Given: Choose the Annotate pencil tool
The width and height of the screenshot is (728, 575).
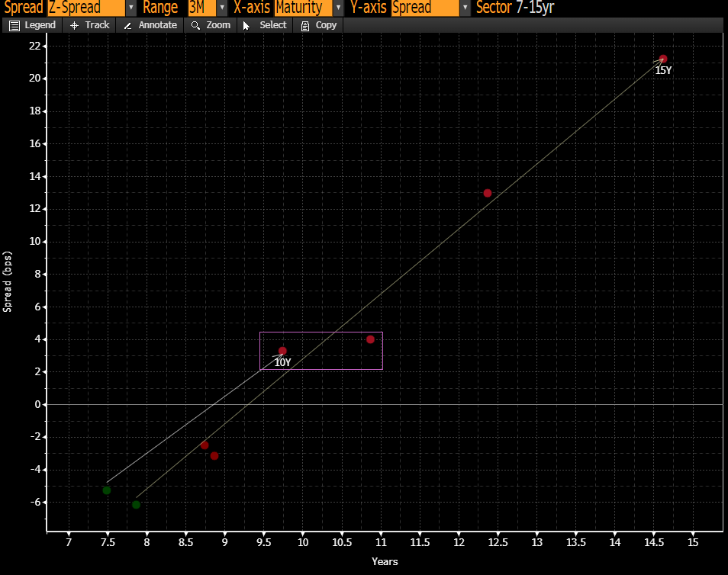Looking at the screenshot, I should (150, 25).
